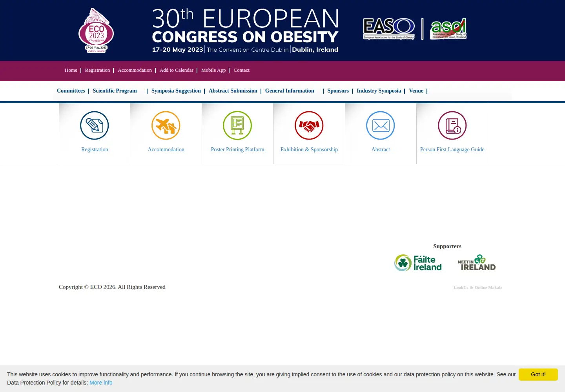565x392 pixels.
Task: Open Accommodation in the maroon navigation bar
Action: [x=135, y=70]
